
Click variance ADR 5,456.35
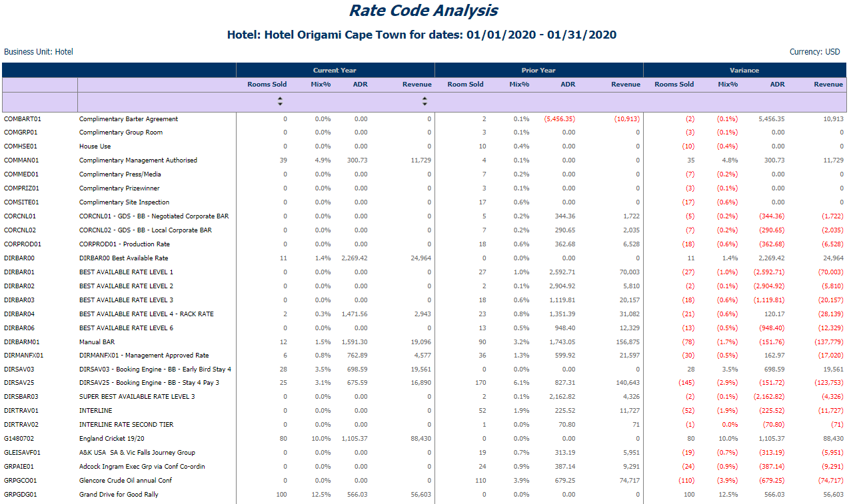[772, 119]
